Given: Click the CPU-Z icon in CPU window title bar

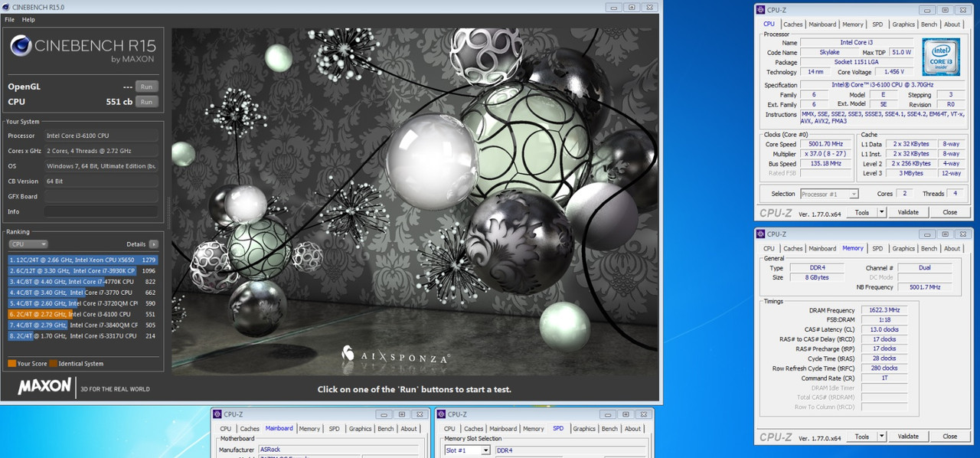Looking at the screenshot, I should tap(760, 10).
